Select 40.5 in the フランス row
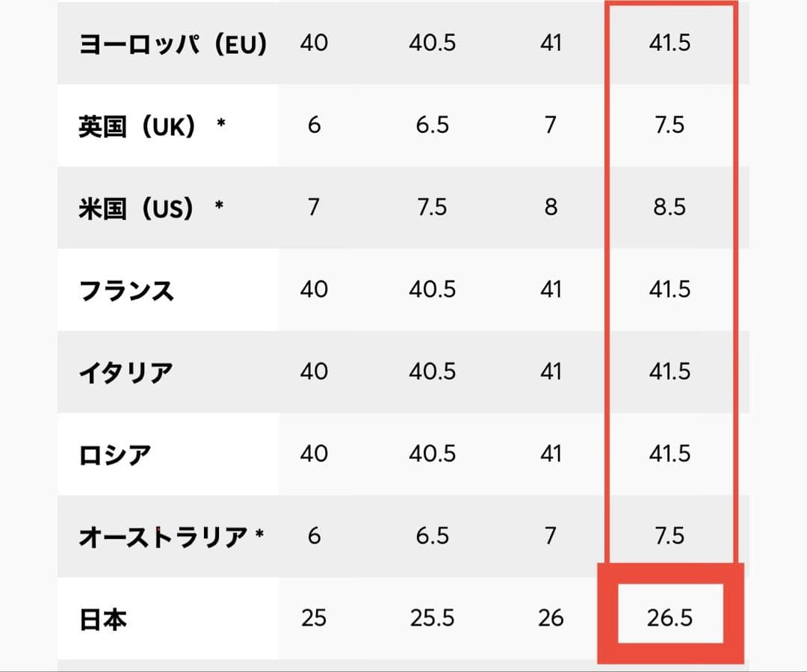The image size is (807, 672). pos(432,289)
